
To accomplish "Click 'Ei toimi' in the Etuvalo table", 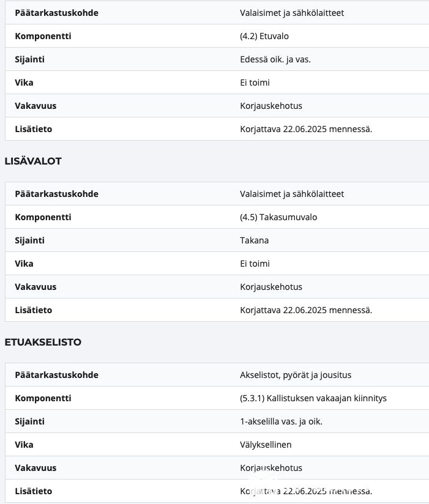I will 255,83.
